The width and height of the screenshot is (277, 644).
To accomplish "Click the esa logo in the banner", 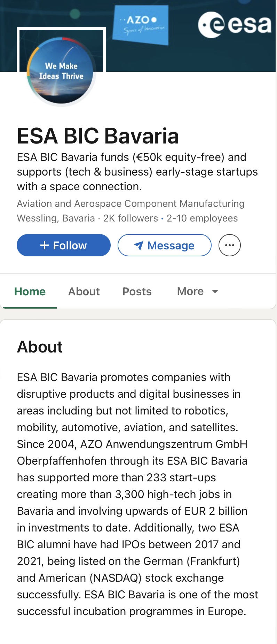I will click(235, 24).
